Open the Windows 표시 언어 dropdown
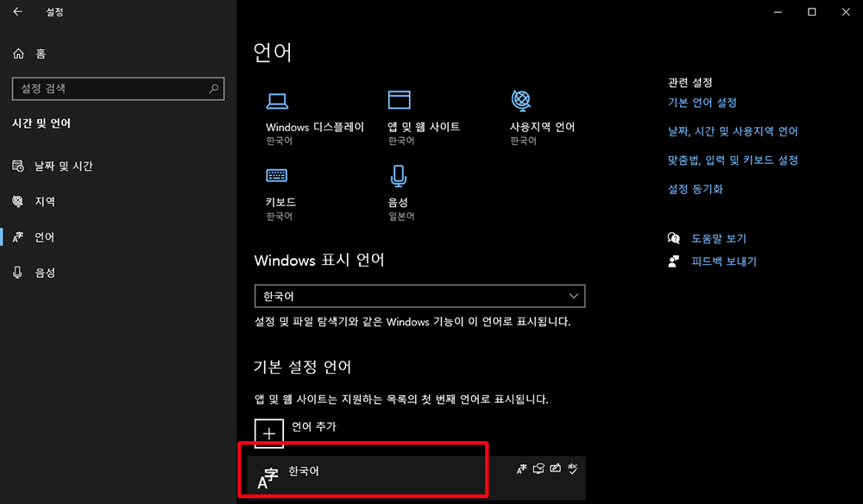 tap(420, 296)
